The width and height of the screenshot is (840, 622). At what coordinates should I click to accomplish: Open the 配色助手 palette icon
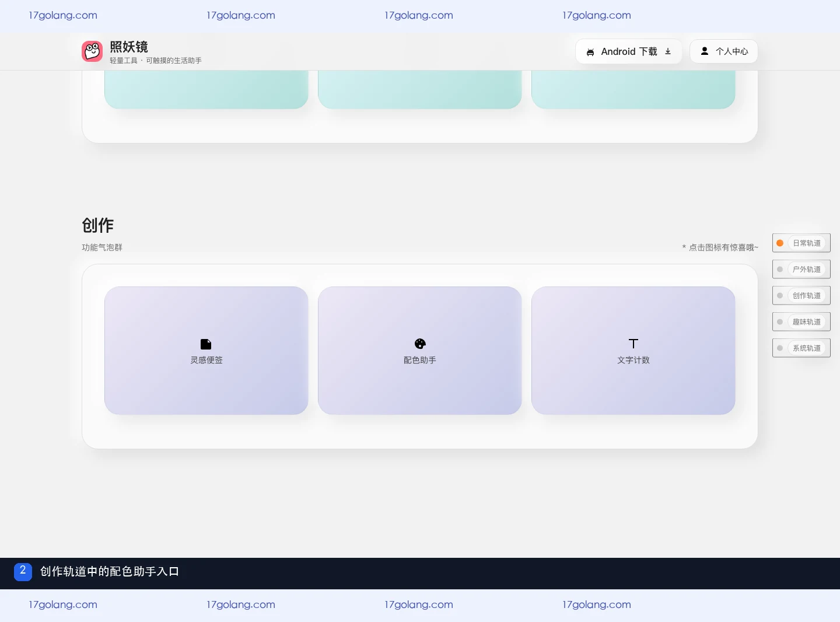(x=420, y=344)
